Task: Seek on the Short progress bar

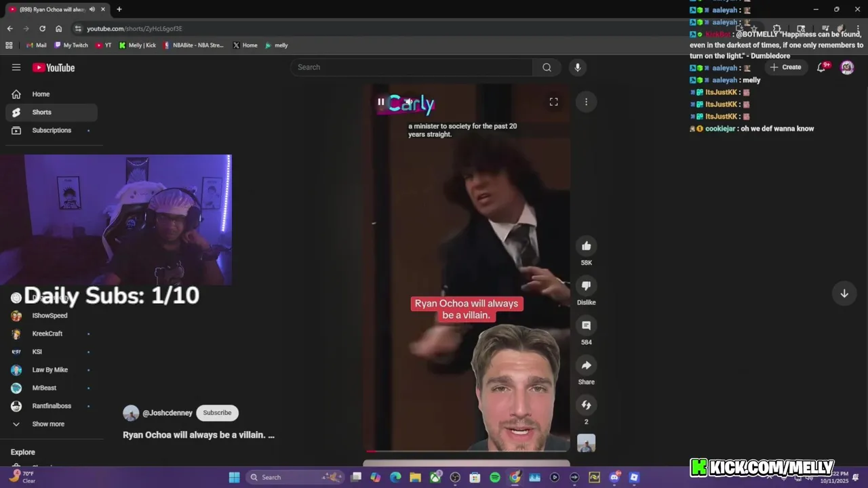Action: 467,451
